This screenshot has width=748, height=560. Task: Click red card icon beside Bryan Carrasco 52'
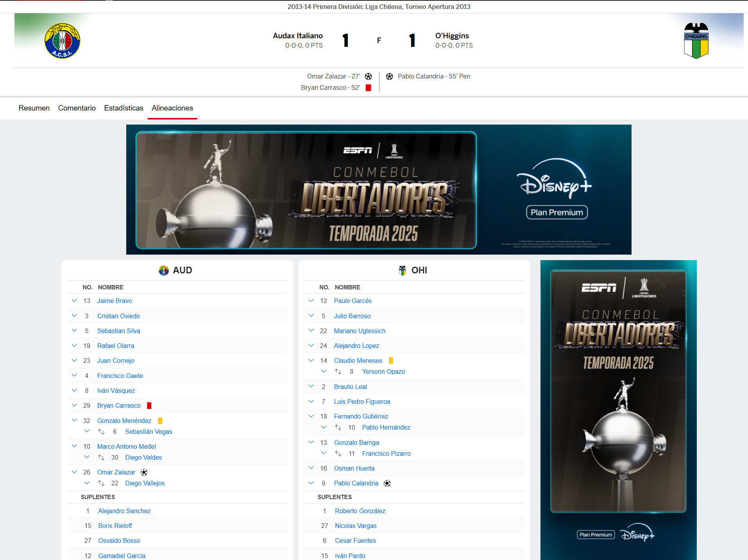[368, 88]
